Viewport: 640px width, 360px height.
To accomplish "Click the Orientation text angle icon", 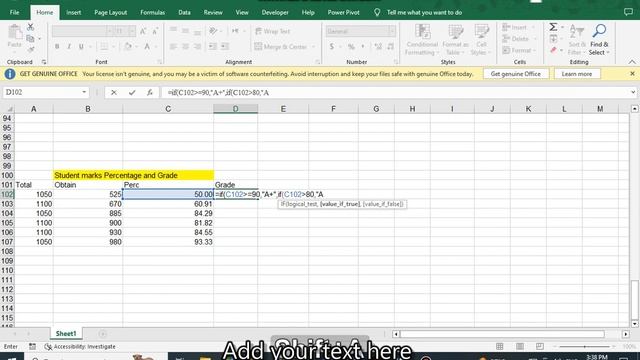I will pos(213,31).
